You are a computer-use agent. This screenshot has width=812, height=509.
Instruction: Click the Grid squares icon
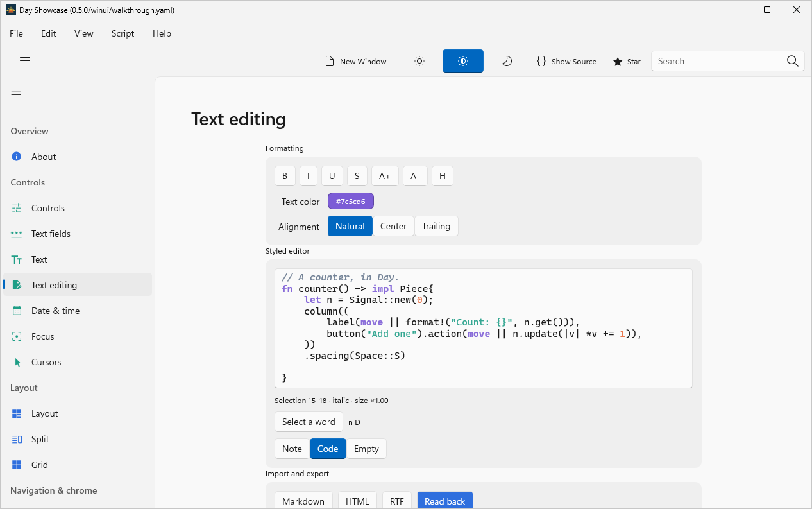click(x=17, y=465)
